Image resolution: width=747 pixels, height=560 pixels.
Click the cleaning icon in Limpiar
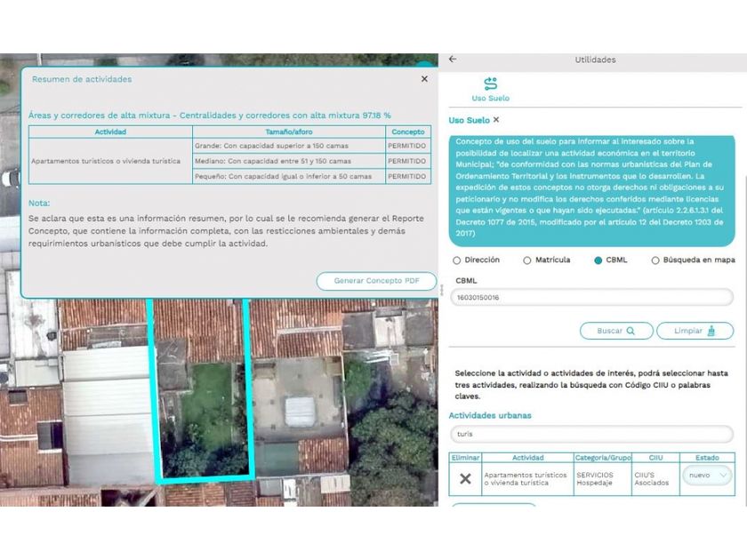pos(711,331)
